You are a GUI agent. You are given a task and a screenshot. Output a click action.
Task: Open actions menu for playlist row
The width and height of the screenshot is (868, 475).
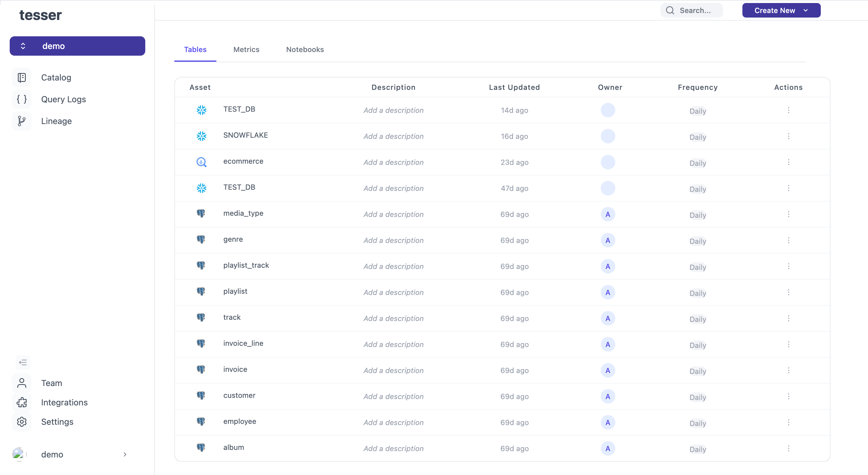coord(788,292)
